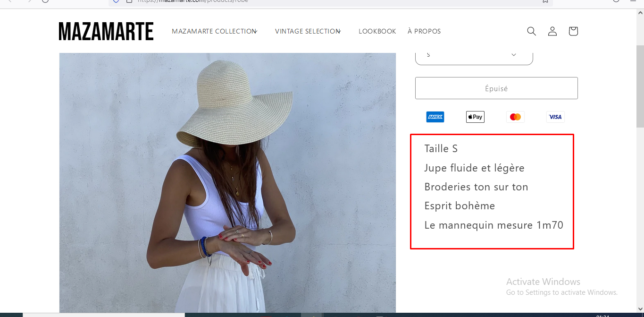Expand the VINTAGE SELECTION menu
Screen dimensions: 644x317
[x=308, y=31]
